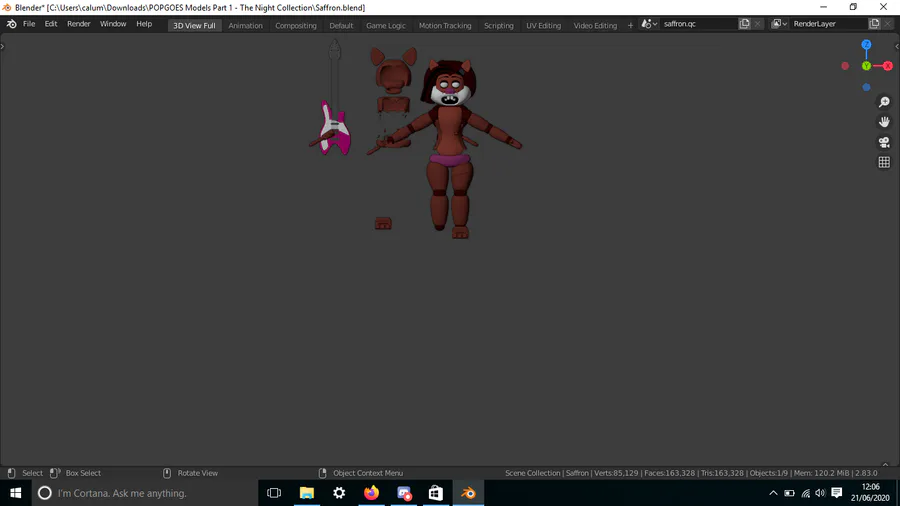Click the Object Context Menu hint

368,473
